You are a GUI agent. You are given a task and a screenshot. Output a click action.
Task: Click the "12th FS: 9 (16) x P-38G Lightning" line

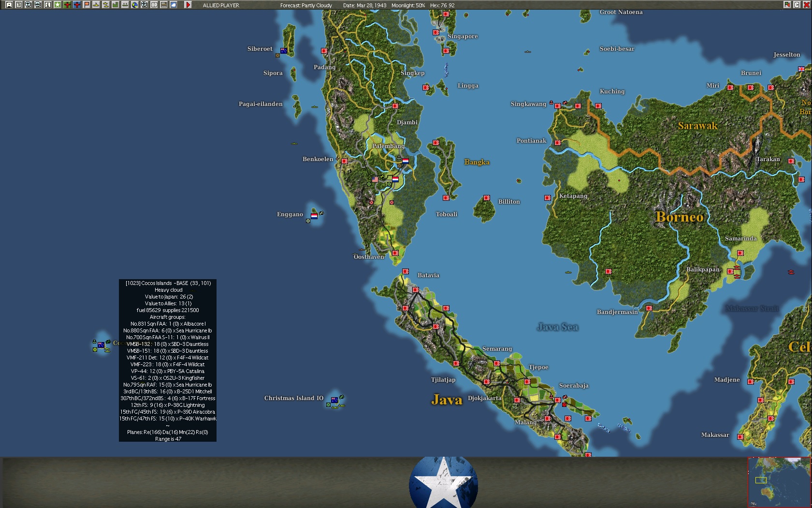pos(168,405)
